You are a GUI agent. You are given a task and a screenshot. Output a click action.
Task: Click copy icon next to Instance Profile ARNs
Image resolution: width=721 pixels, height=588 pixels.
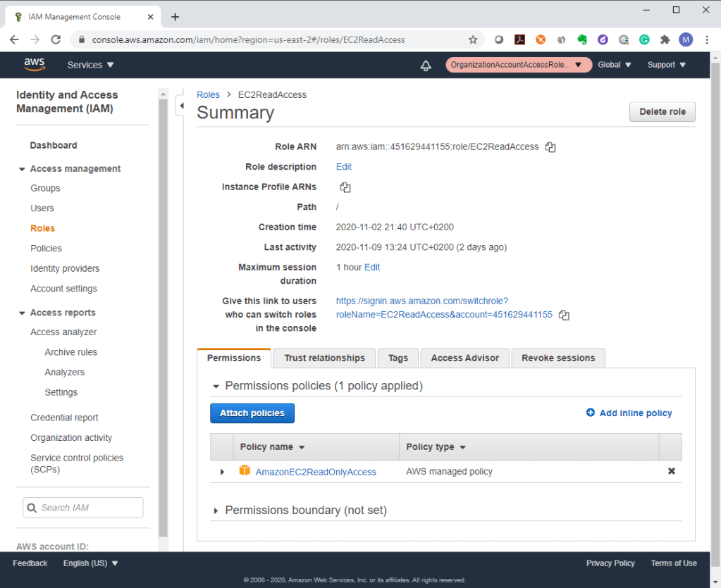click(x=345, y=187)
